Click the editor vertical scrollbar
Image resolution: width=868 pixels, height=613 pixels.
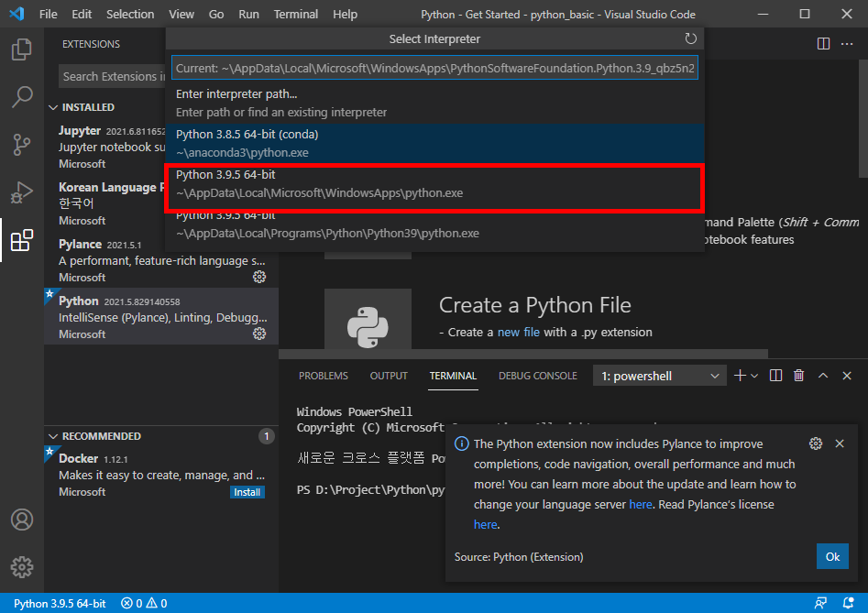coord(863,119)
